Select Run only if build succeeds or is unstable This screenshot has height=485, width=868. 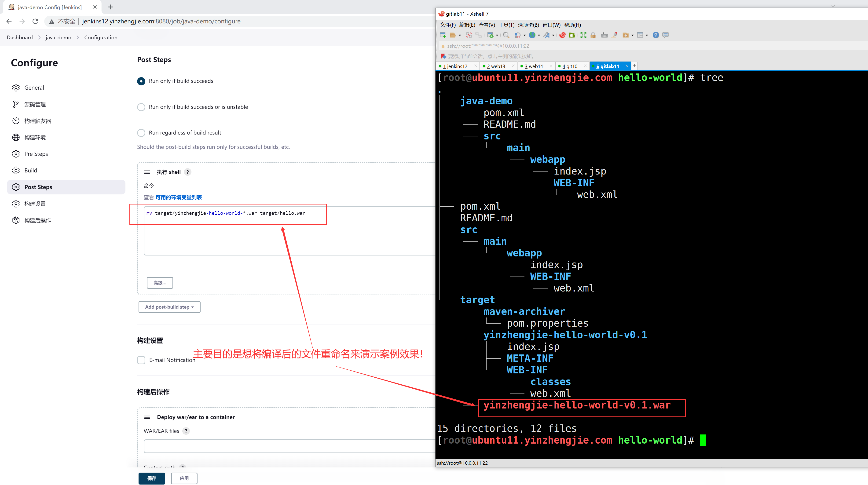click(141, 107)
